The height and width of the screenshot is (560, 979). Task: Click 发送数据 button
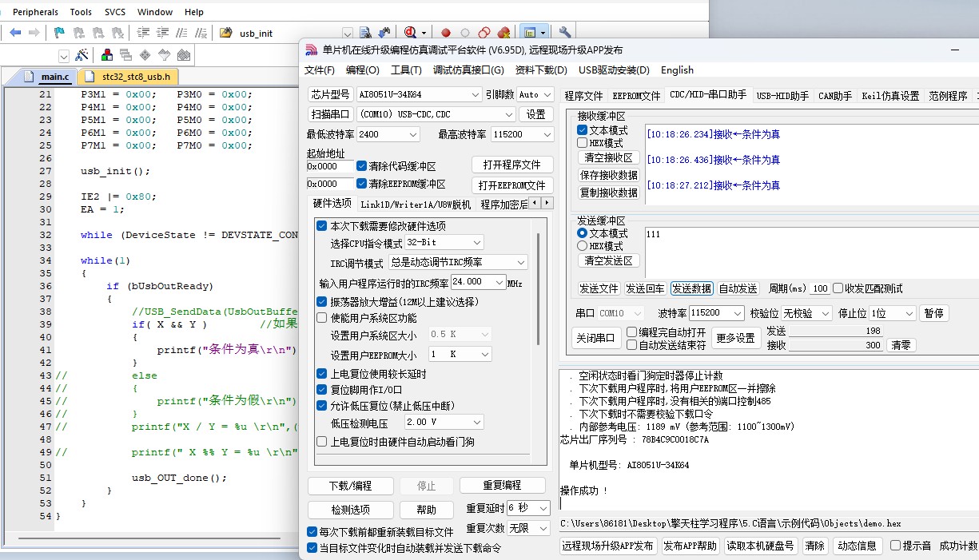point(691,288)
